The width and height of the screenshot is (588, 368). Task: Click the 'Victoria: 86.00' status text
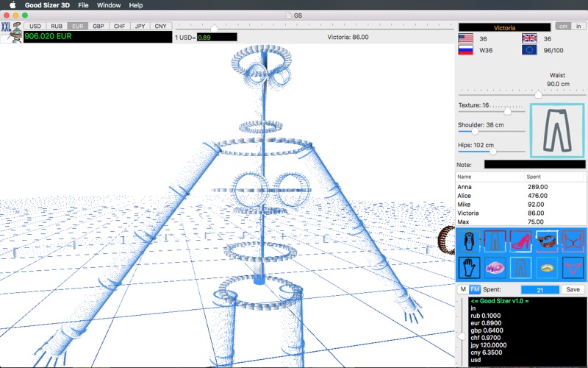point(348,38)
